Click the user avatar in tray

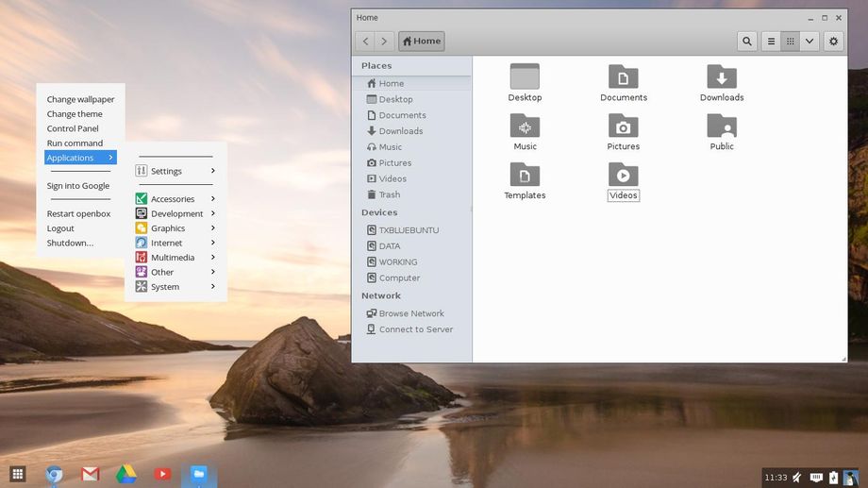851,478
